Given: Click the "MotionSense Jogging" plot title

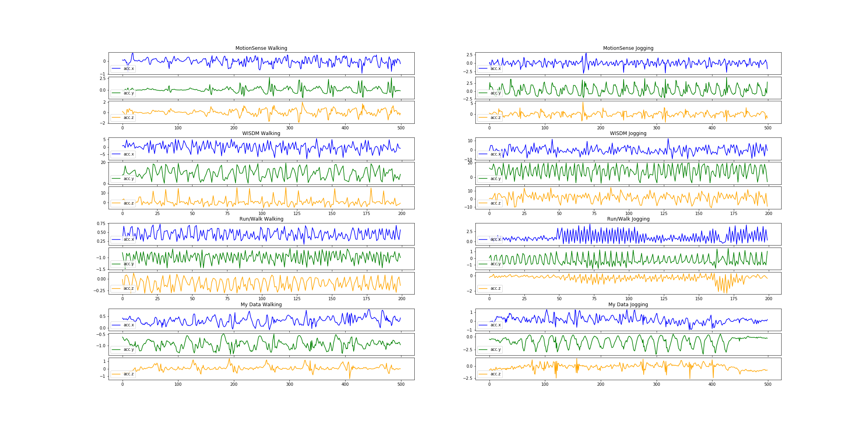Looking at the screenshot, I should coord(628,48).
